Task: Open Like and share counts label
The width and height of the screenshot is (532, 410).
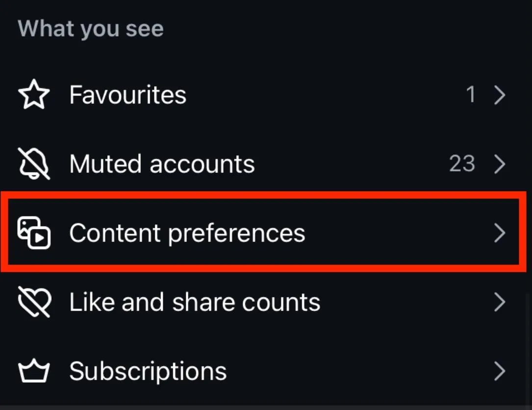Action: [195, 302]
